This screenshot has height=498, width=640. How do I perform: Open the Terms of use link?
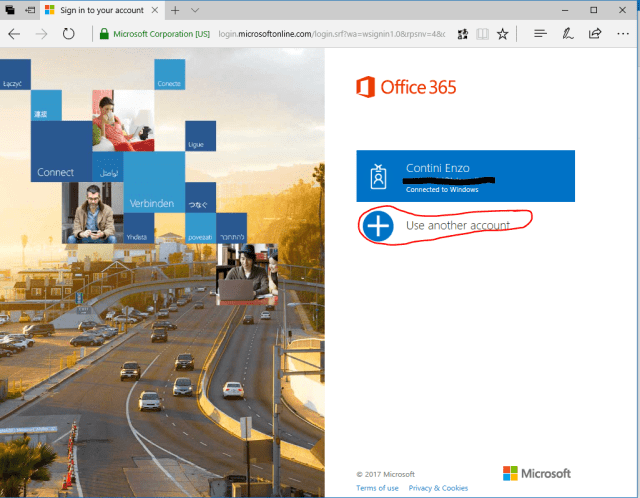(377, 488)
